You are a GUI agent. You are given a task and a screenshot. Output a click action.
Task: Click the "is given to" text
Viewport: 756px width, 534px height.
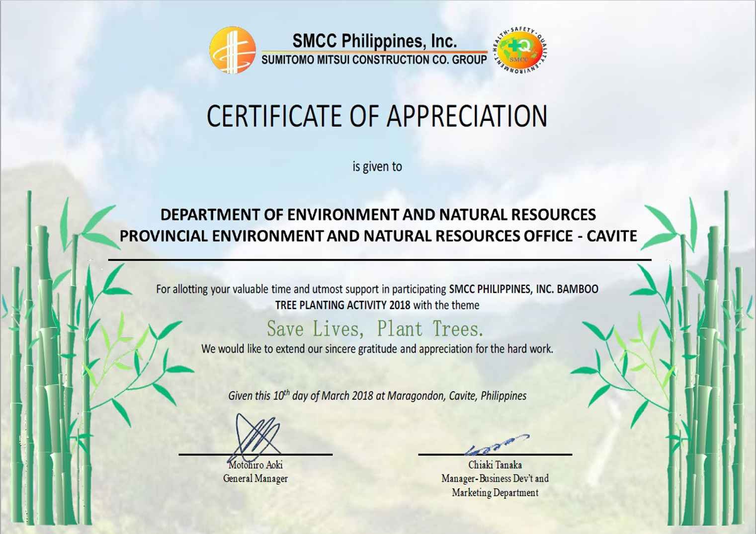[x=377, y=166]
